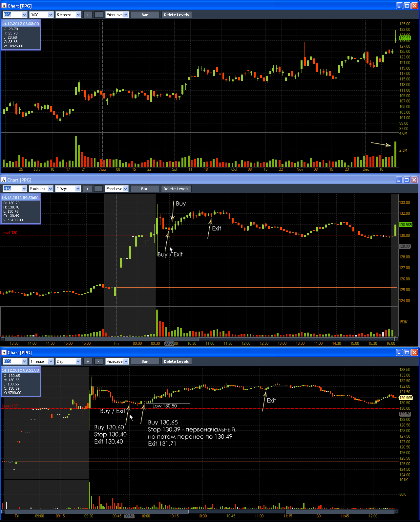This screenshot has height=522, width=420.
Task: Click Bar button in DAY chart toolbar
Action: [145, 15]
